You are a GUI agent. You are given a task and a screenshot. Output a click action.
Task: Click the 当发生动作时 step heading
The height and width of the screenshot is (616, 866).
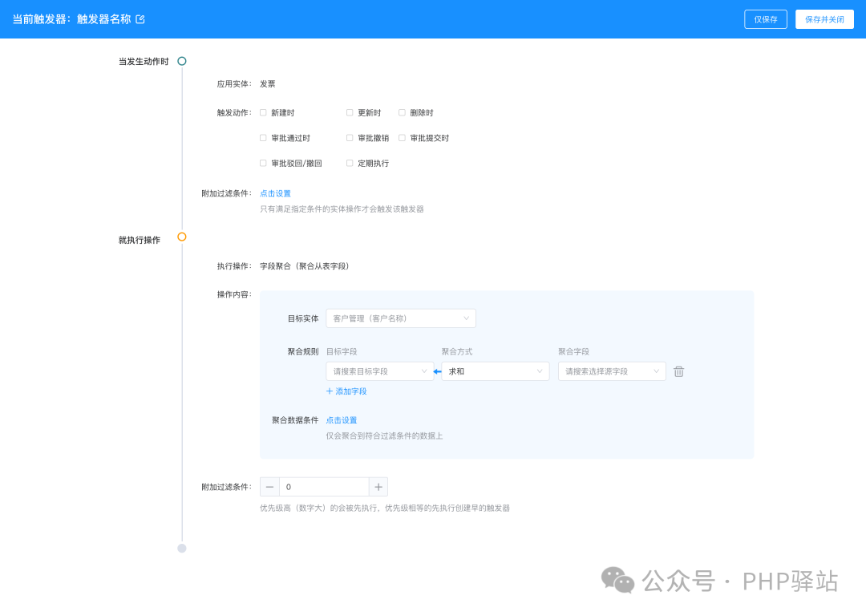144,61
